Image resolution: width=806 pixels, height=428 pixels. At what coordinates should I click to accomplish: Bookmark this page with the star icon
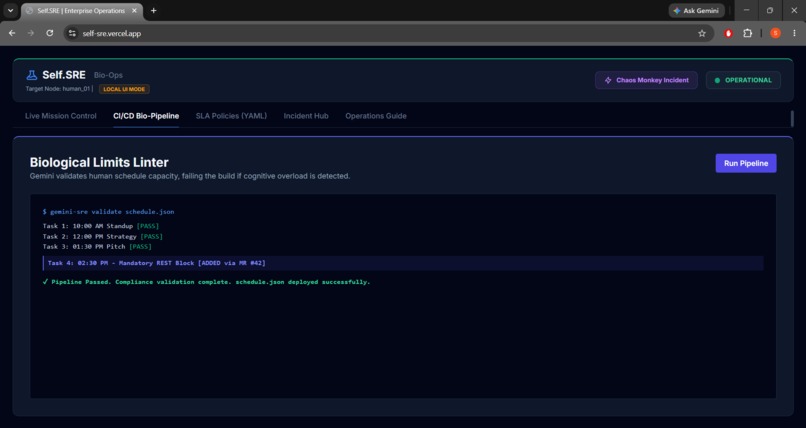point(702,33)
